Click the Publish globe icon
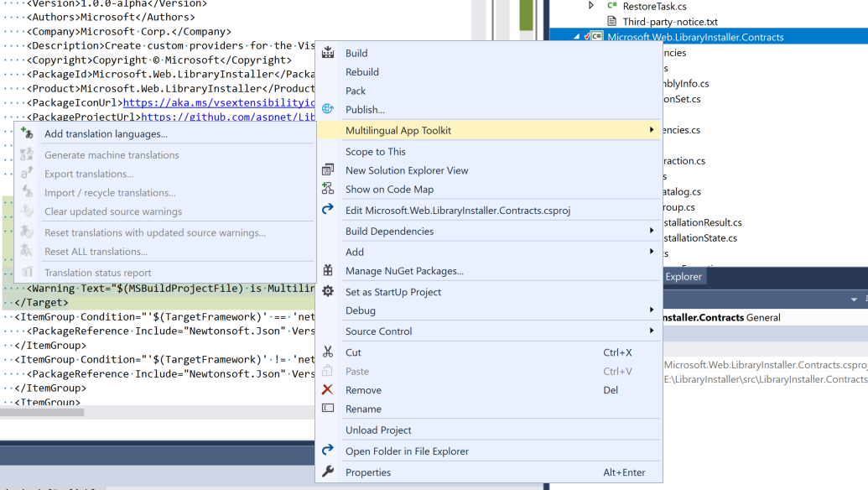 (328, 108)
